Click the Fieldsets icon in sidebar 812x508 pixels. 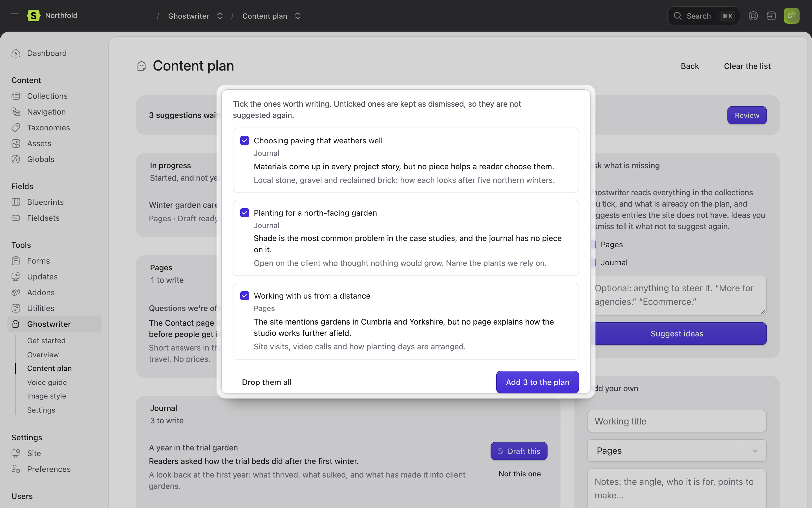(16, 218)
